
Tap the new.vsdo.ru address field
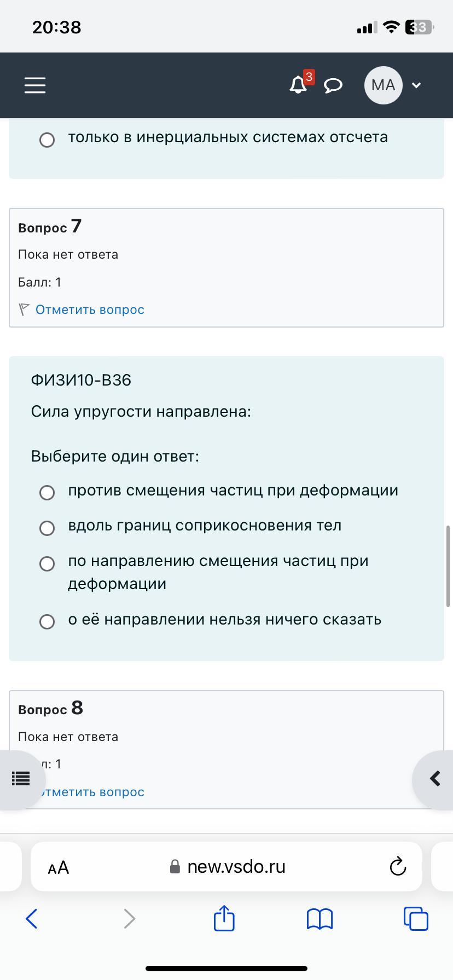(226, 867)
